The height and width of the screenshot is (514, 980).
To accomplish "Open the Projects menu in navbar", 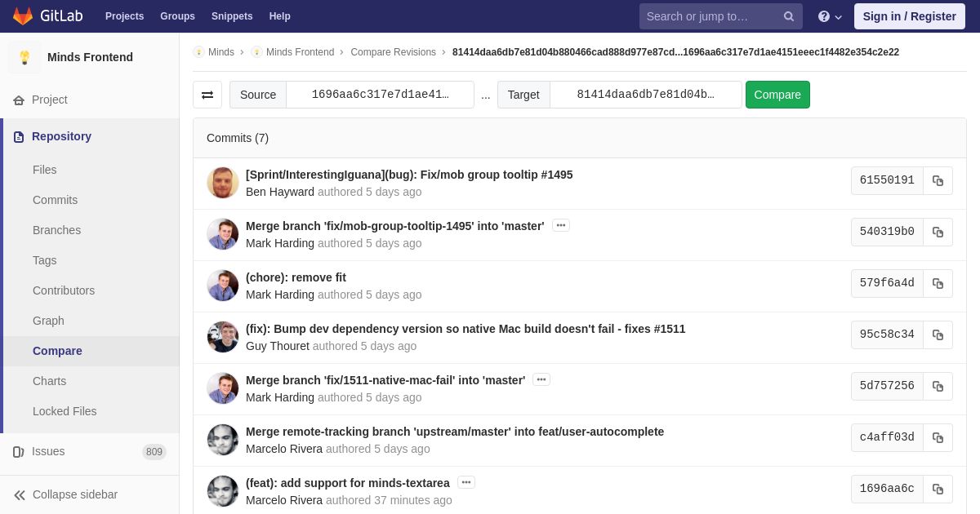I will 124,16.
